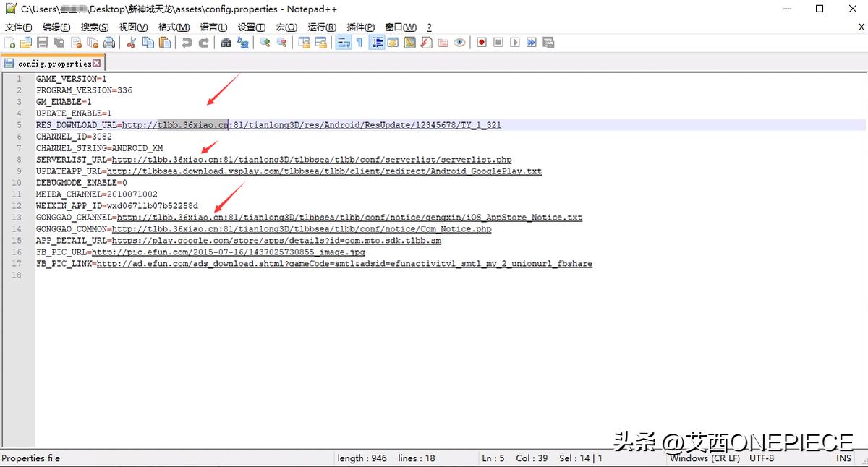
Task: Print the document via toolbar printer icon
Action: point(109,43)
